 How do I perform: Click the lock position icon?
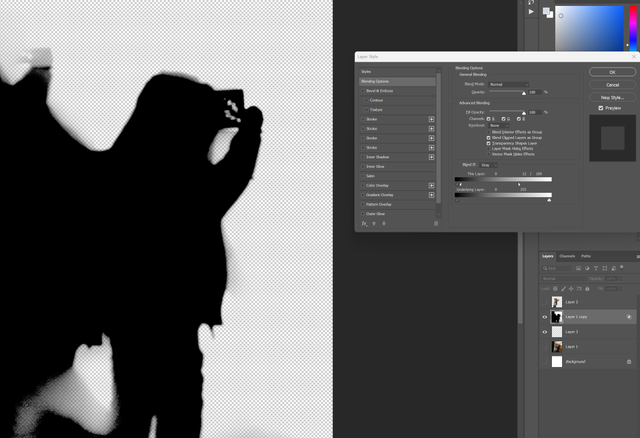pyautogui.click(x=571, y=289)
